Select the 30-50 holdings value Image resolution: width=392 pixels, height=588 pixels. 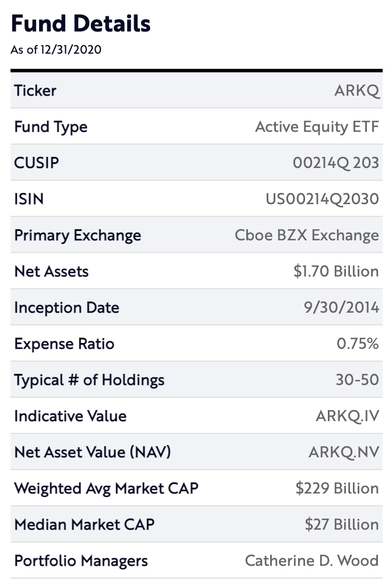point(357,380)
